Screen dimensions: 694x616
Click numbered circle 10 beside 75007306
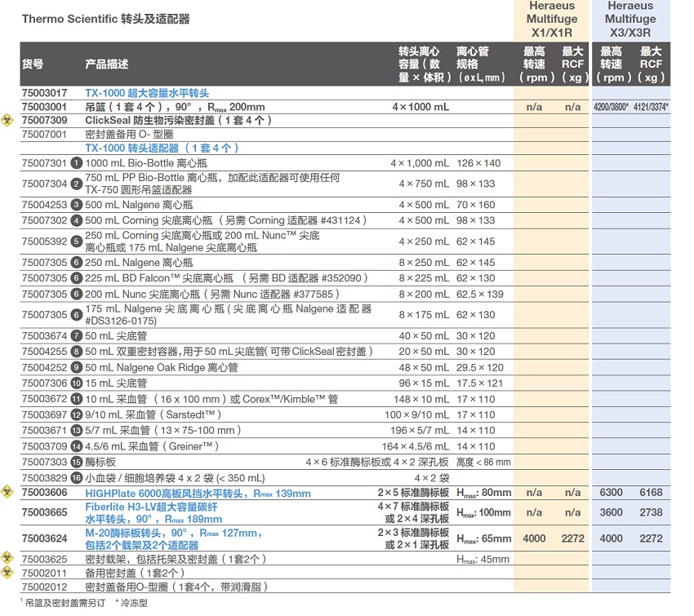coord(77,383)
